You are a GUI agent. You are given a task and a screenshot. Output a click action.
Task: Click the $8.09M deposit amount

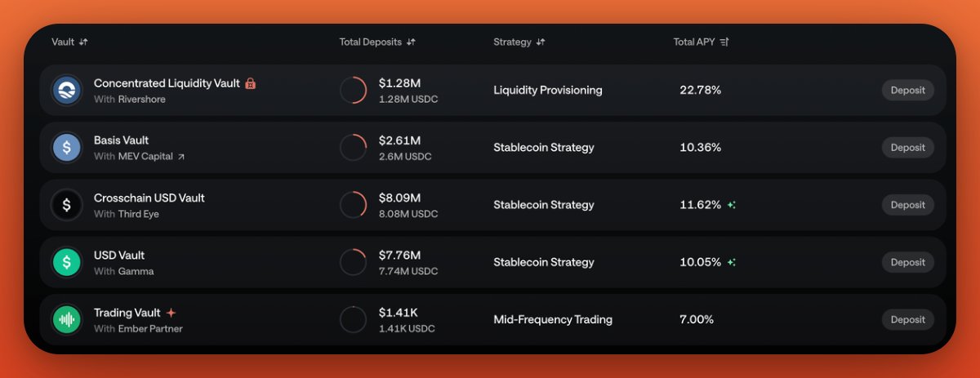(400, 198)
